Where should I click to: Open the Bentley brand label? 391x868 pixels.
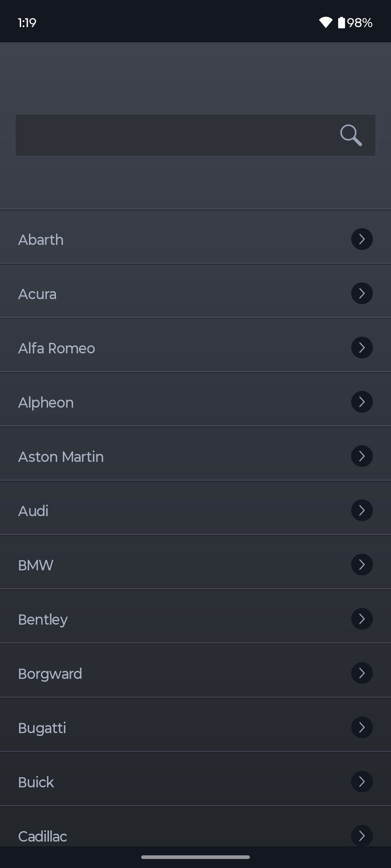point(43,620)
